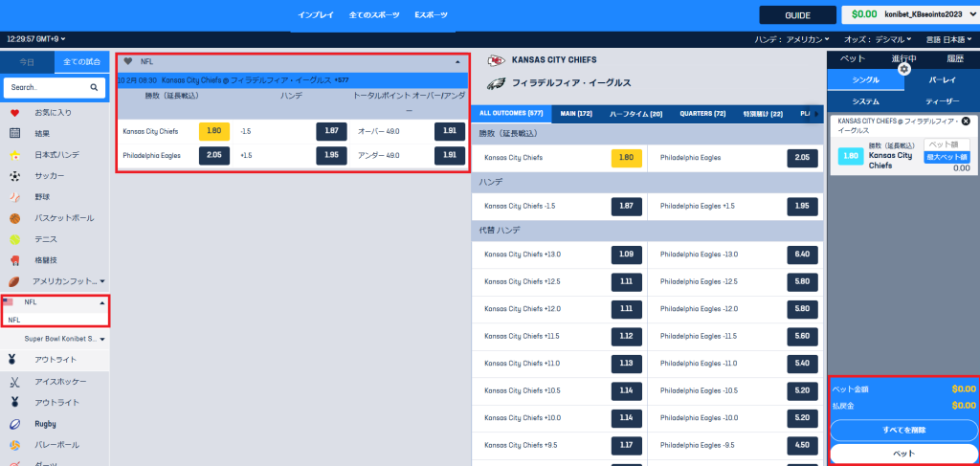
Task: Select the 日本式ハンデ star icon
Action: point(15,155)
